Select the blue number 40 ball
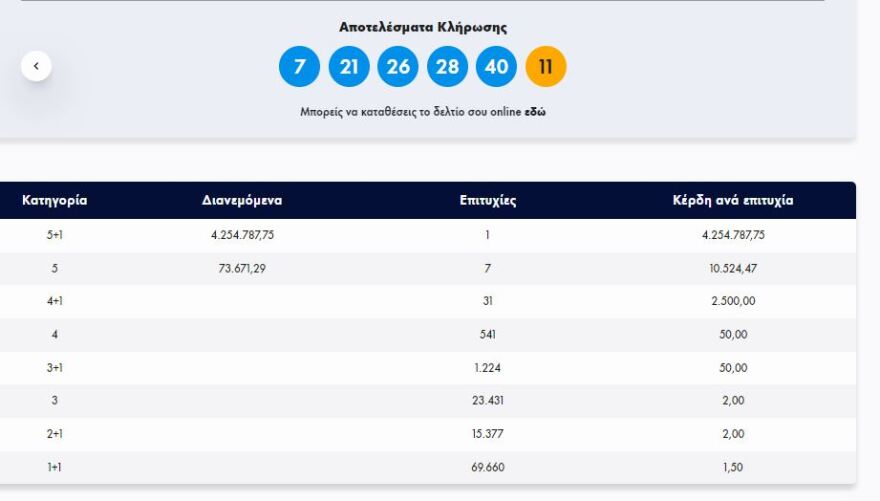The image size is (880, 501). tap(497, 67)
